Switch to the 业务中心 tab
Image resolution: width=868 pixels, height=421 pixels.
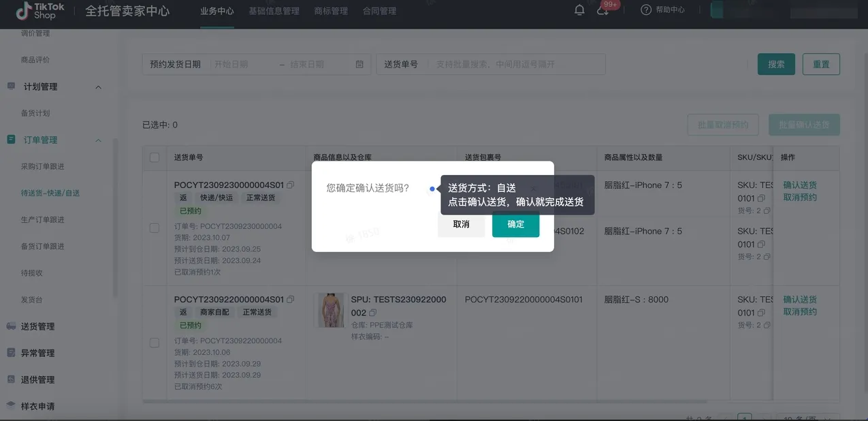pyautogui.click(x=217, y=11)
